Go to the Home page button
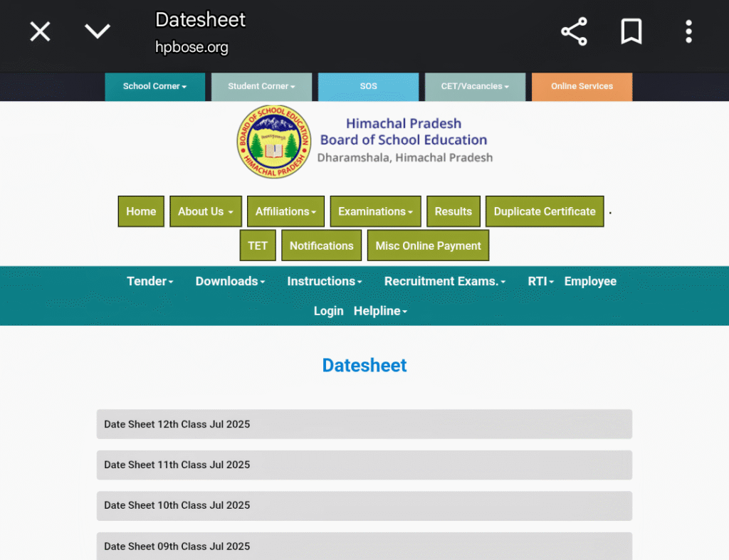This screenshot has width=729, height=560. point(141,211)
